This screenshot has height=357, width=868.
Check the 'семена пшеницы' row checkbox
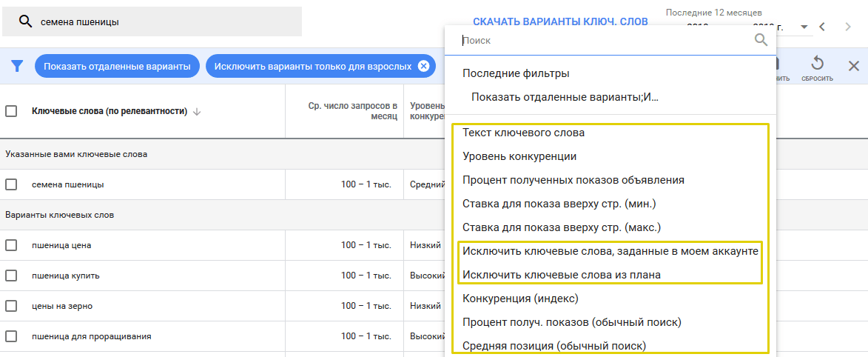pyautogui.click(x=11, y=184)
